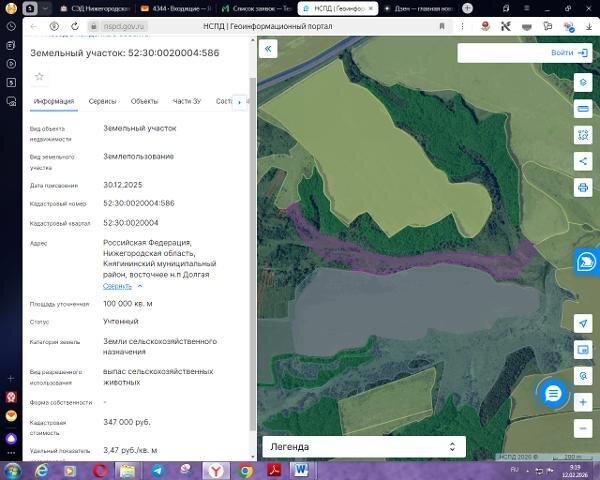
Task: Switch to browser tab Список заявок
Action: (257, 8)
